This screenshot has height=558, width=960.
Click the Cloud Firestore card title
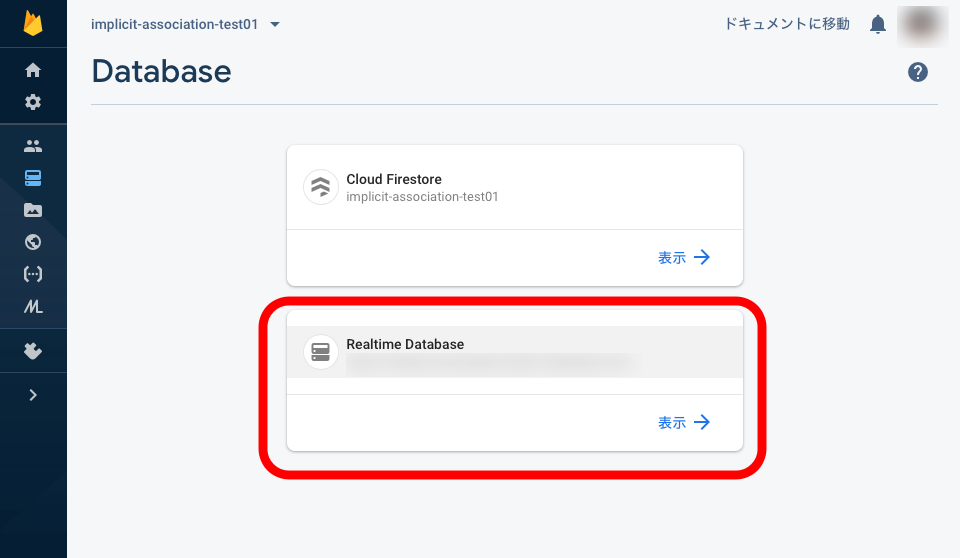coord(394,179)
